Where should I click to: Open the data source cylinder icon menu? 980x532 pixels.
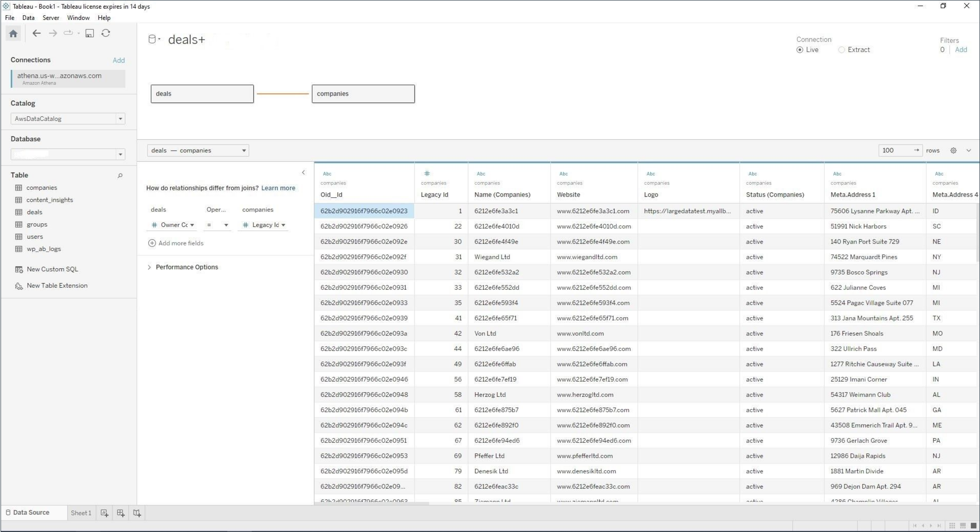pyautogui.click(x=154, y=39)
